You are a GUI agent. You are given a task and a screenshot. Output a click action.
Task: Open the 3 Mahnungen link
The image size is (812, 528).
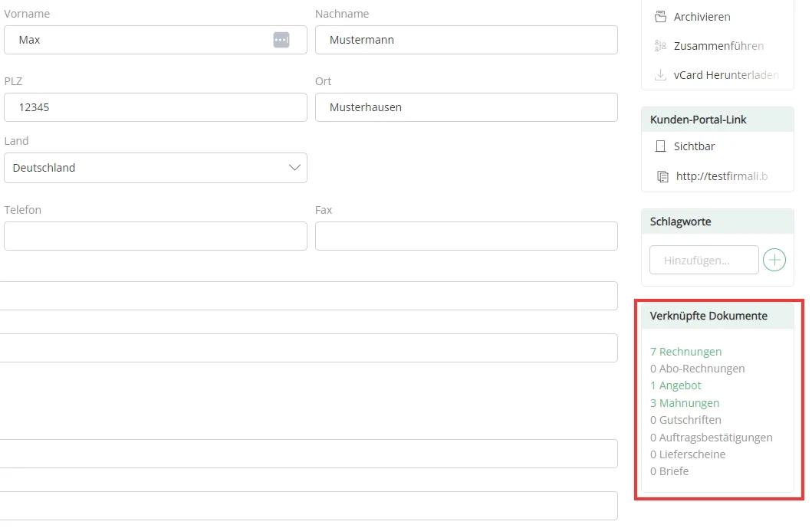click(685, 403)
